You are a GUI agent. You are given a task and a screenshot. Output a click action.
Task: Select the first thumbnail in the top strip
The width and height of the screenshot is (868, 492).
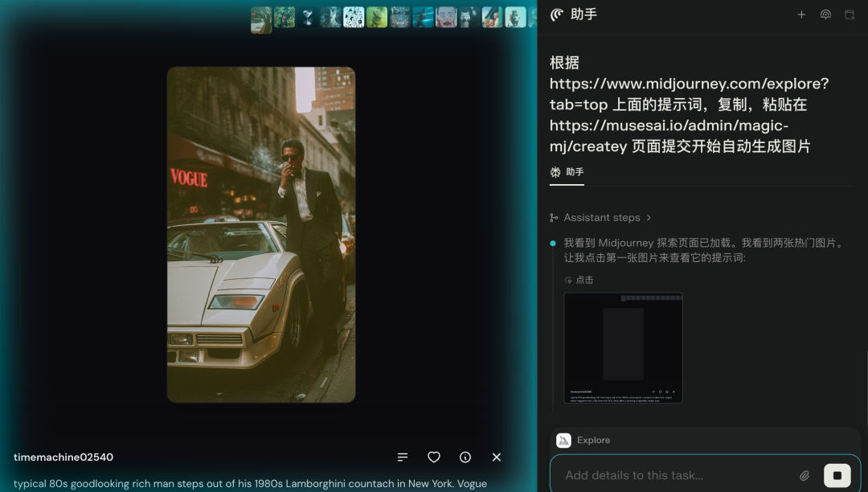click(261, 18)
